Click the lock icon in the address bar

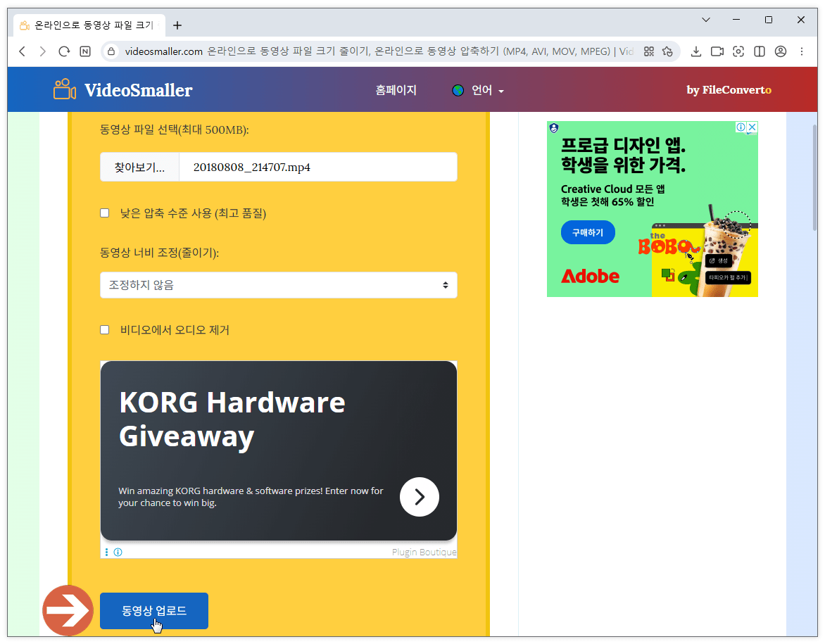(x=111, y=51)
